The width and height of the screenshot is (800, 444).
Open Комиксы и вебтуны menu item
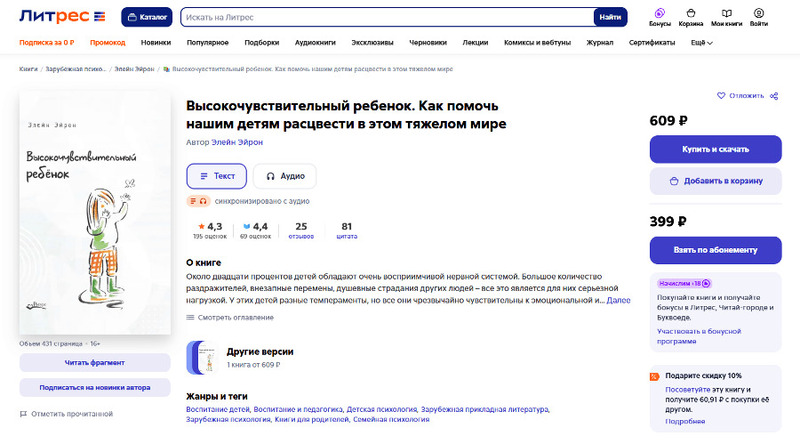point(537,43)
